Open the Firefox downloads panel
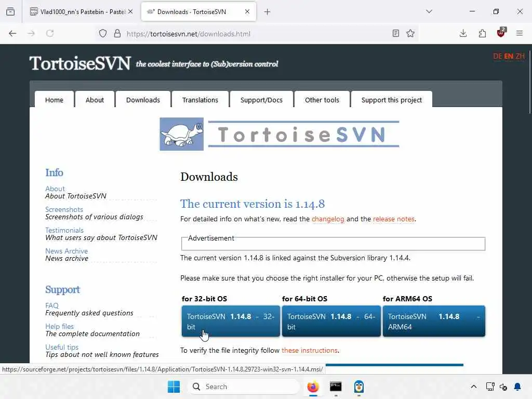This screenshot has height=399, width=532. 463,33
